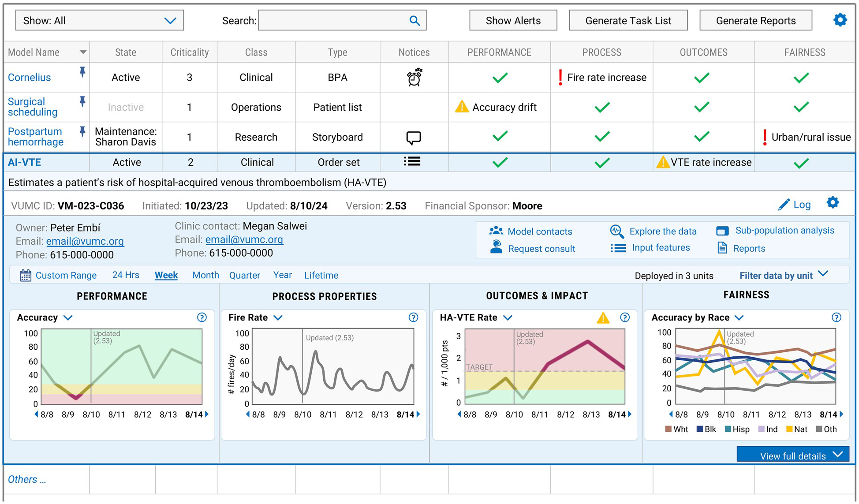
Task: Open list notice icon for AI-VTE
Action: point(412,161)
